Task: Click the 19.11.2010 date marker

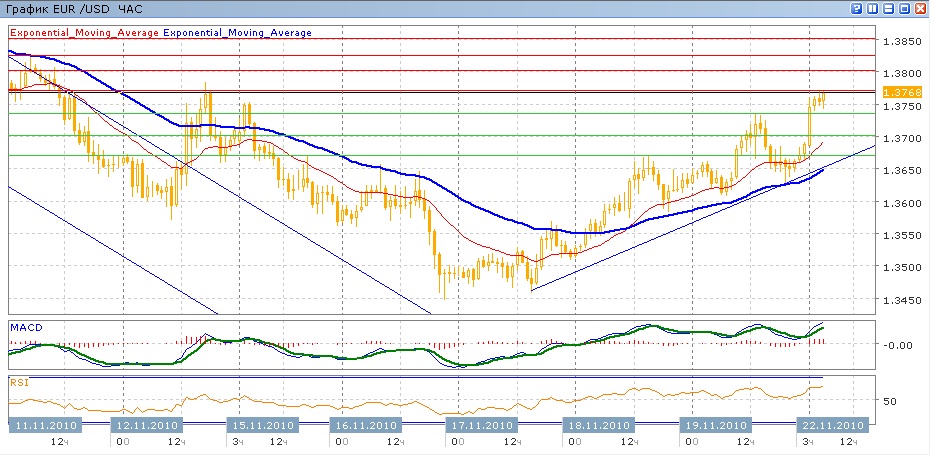Action: point(714,424)
